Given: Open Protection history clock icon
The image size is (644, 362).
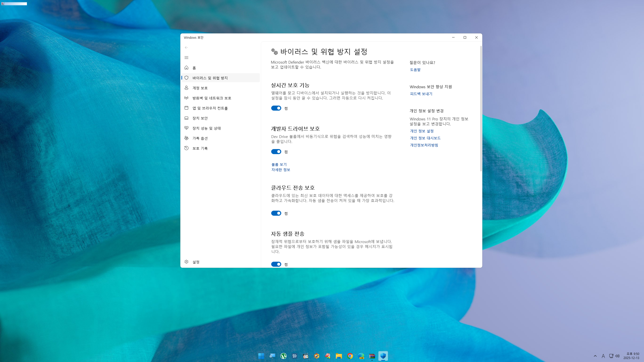Looking at the screenshot, I should point(186,148).
